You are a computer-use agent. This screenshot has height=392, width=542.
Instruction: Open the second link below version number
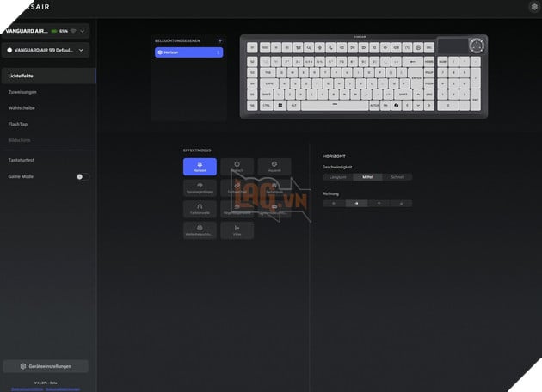click(63, 389)
